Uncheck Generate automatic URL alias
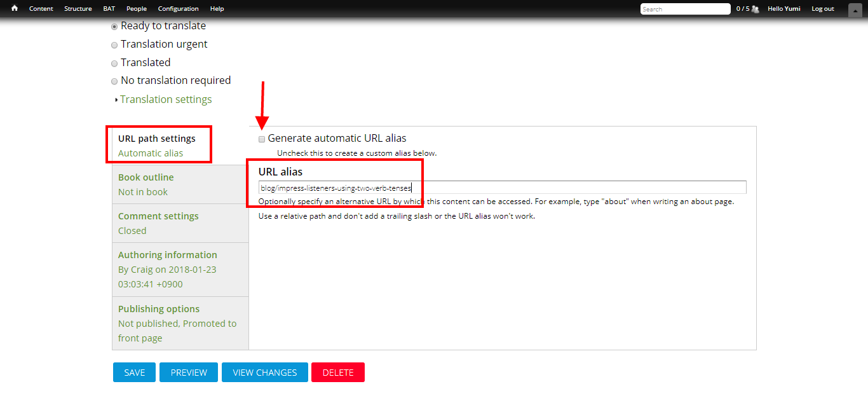 (261, 139)
